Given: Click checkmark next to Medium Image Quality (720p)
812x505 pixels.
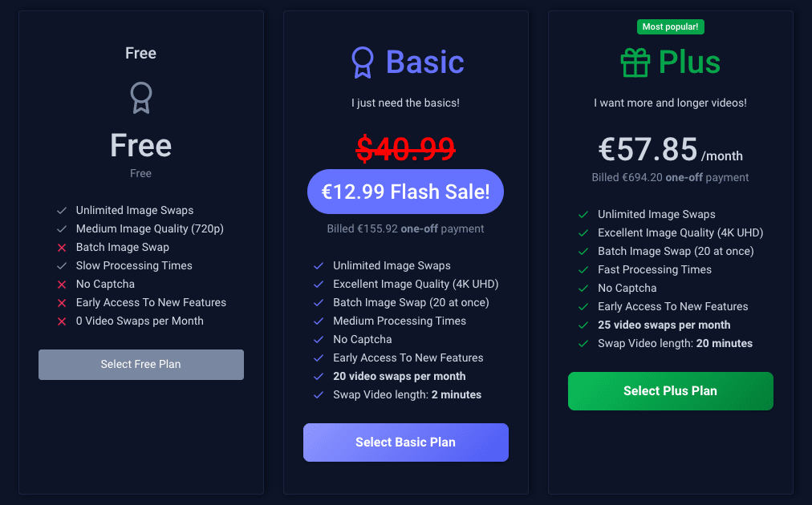Looking at the screenshot, I should (62, 229).
